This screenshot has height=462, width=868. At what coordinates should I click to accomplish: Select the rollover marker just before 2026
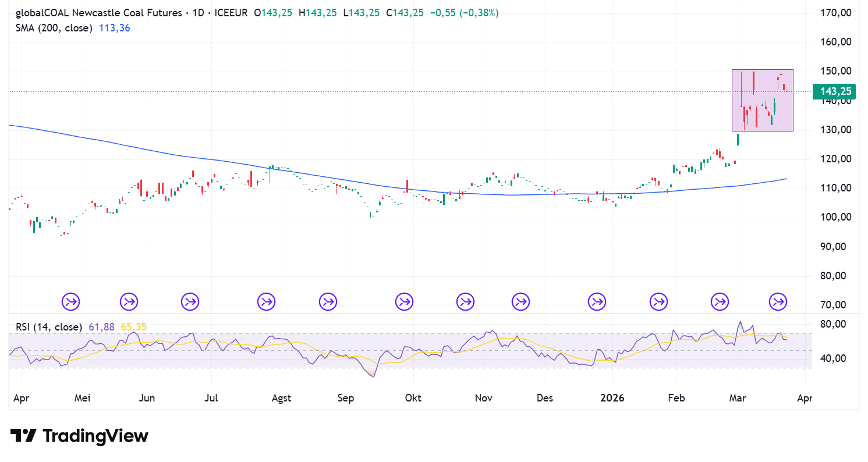pyautogui.click(x=597, y=302)
